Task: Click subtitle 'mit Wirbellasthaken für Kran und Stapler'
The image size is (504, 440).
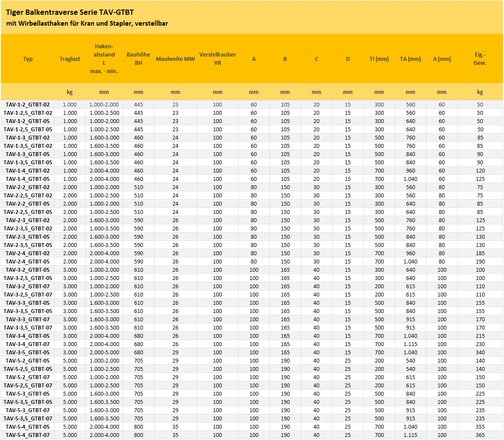Action: click(x=87, y=23)
